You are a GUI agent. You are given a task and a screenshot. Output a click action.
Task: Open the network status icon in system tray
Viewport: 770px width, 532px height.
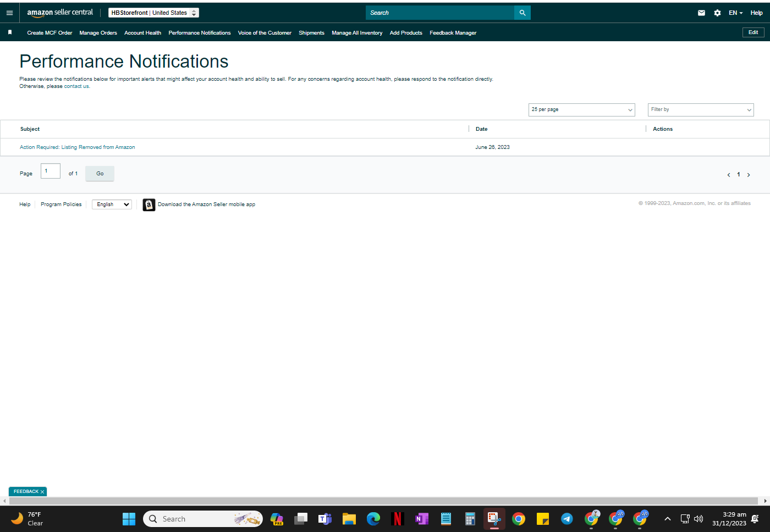[x=685, y=519]
